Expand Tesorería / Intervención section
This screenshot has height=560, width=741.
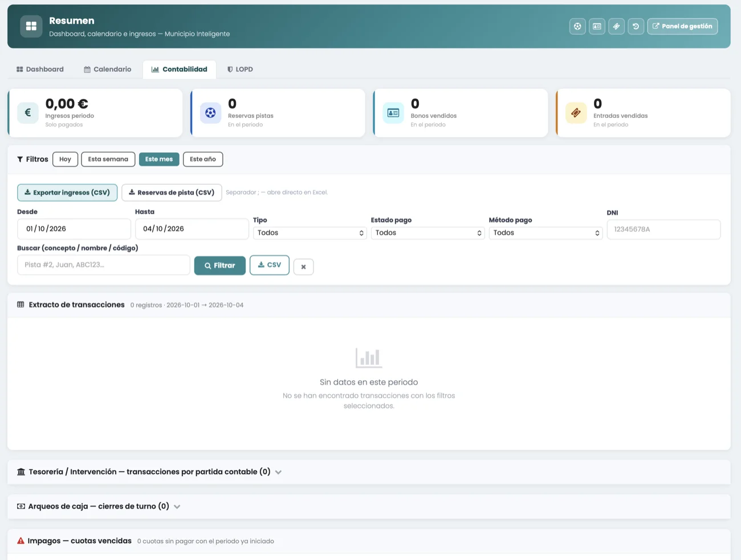369,472
